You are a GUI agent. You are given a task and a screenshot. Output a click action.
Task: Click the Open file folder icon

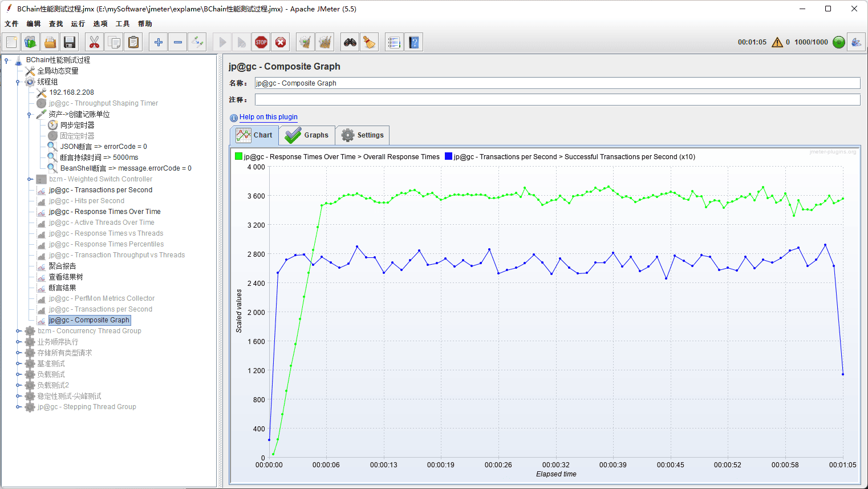[x=50, y=42]
